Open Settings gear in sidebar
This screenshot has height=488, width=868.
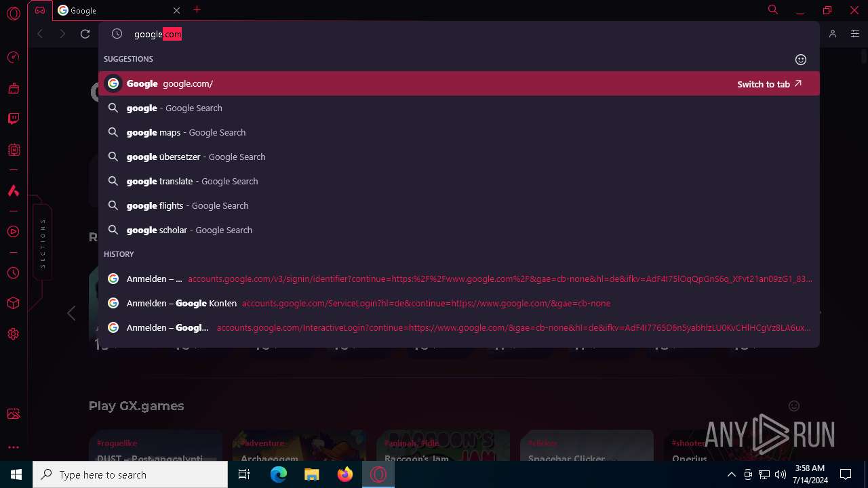click(x=13, y=334)
